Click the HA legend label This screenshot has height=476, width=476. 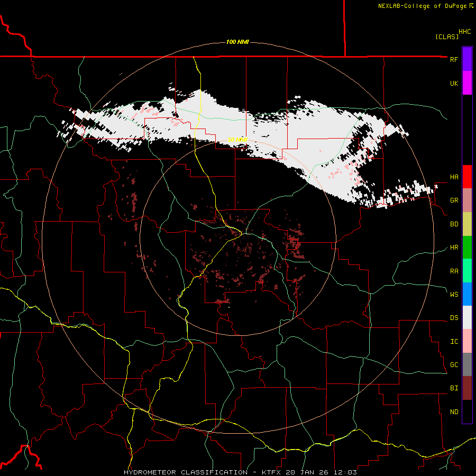[x=454, y=177]
